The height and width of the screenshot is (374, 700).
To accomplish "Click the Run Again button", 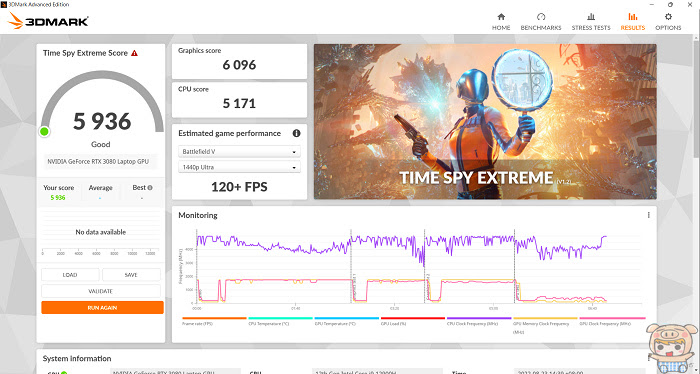I will pos(102,308).
